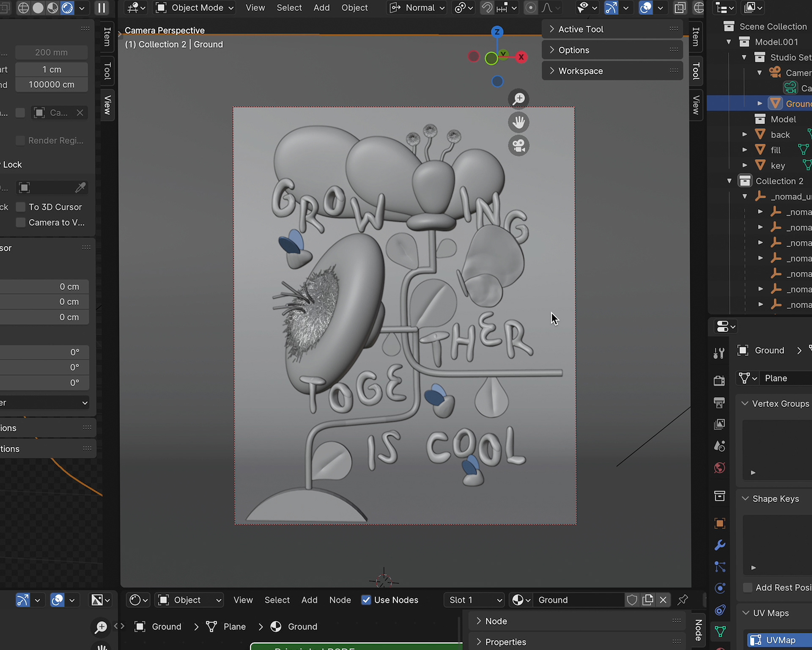Expand the Active Tool panel

point(580,29)
